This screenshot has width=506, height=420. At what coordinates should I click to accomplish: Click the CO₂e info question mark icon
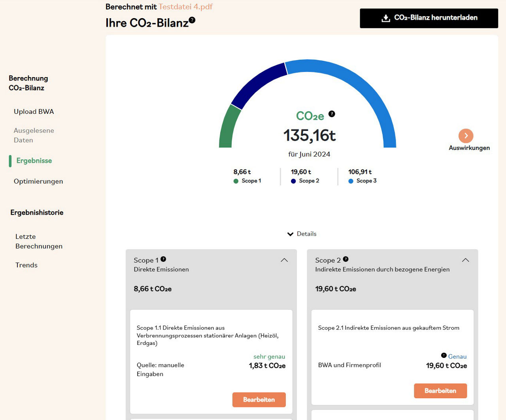pos(332,114)
